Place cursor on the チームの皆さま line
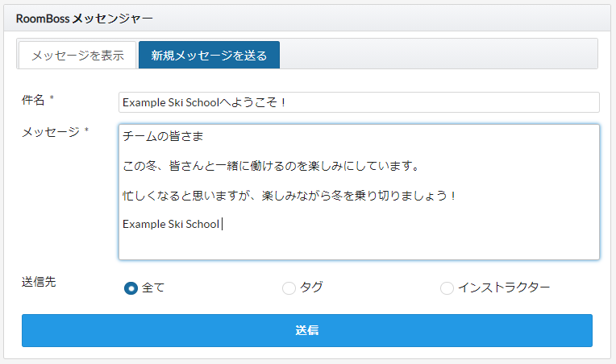 point(157,137)
